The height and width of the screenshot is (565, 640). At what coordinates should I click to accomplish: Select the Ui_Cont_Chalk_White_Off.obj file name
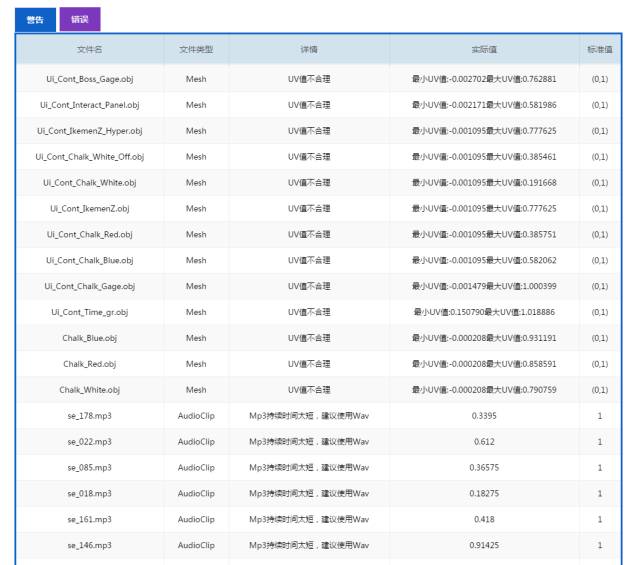pyautogui.click(x=90, y=157)
